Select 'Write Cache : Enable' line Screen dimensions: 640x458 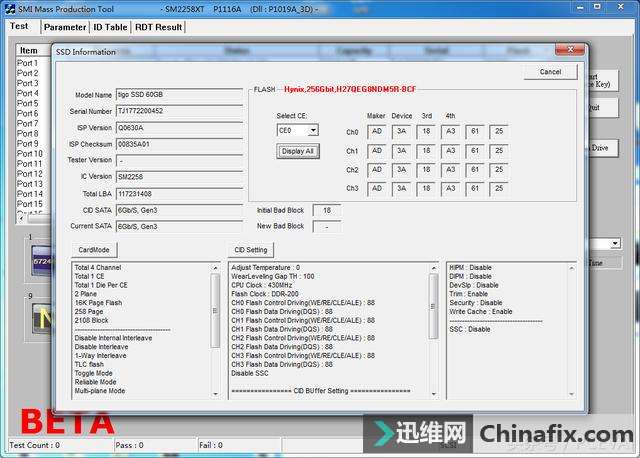[481, 311]
